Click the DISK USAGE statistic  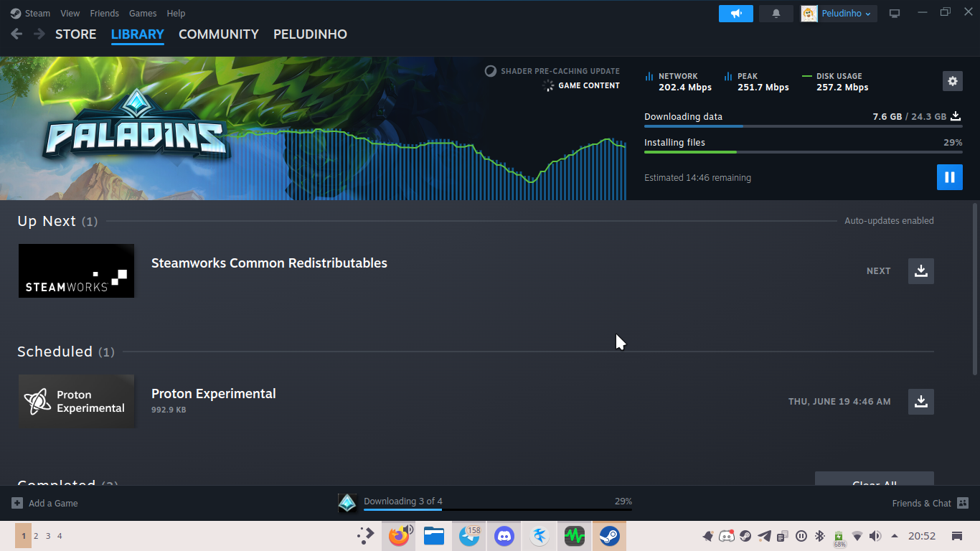[835, 82]
